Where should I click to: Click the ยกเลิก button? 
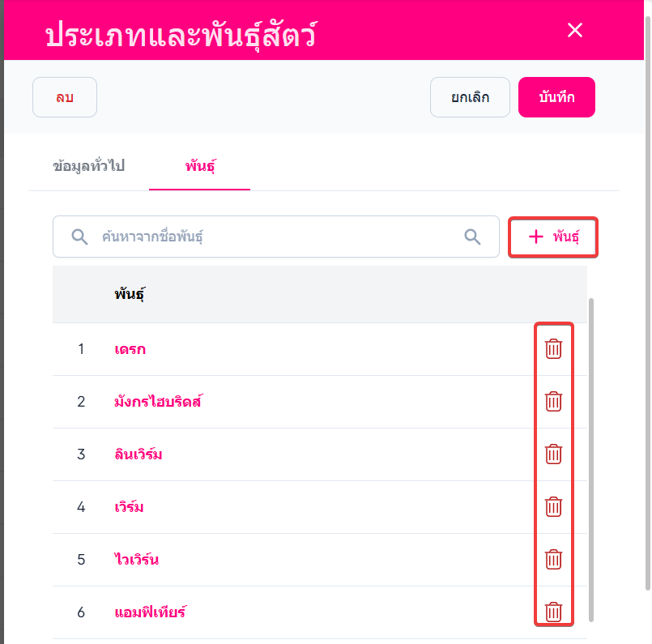(470, 97)
